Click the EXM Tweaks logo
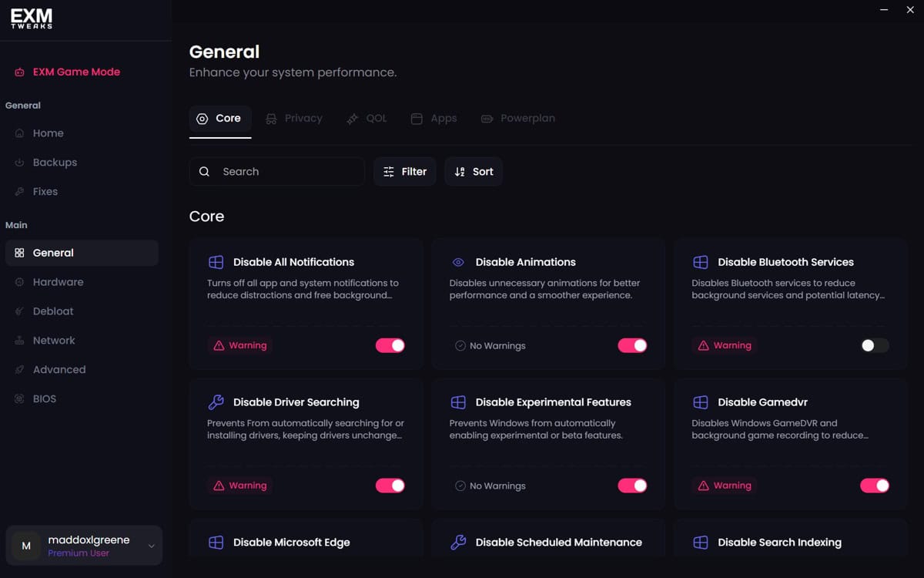 click(x=32, y=18)
